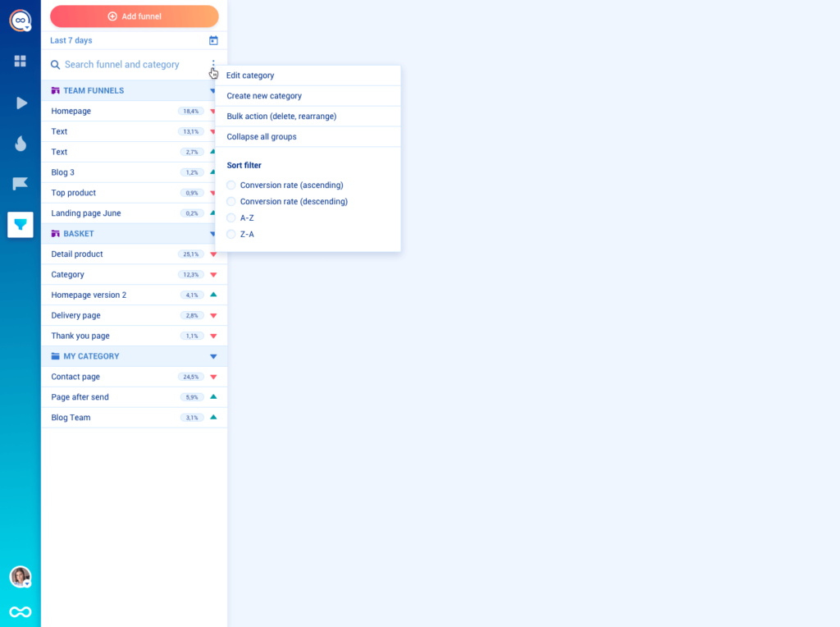Click the Add funnel button
840x627 pixels.
tap(135, 16)
